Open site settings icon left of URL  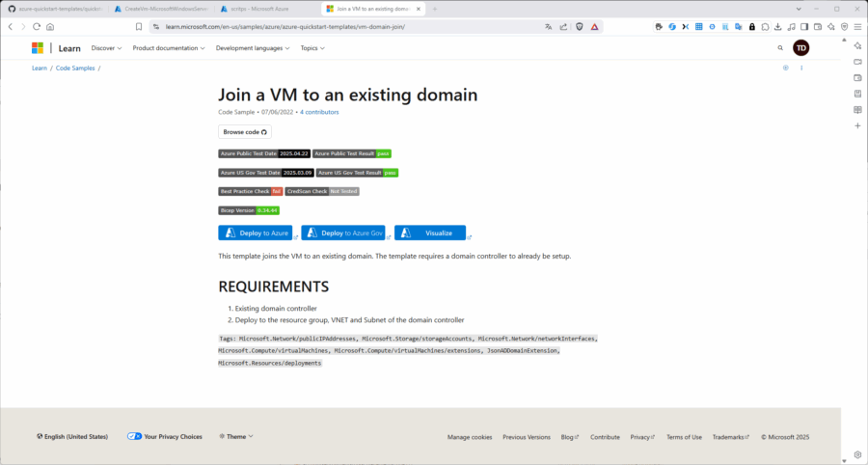click(x=156, y=27)
